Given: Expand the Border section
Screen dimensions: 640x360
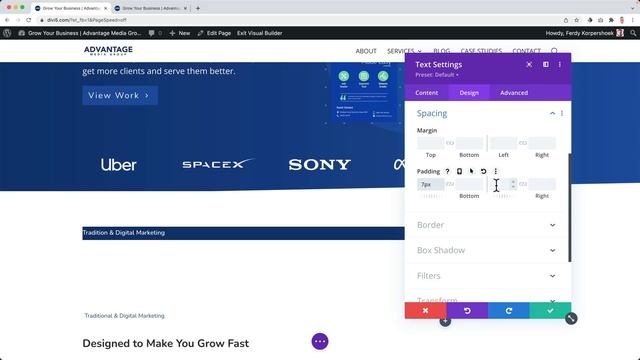Looking at the screenshot, I should tap(486, 225).
